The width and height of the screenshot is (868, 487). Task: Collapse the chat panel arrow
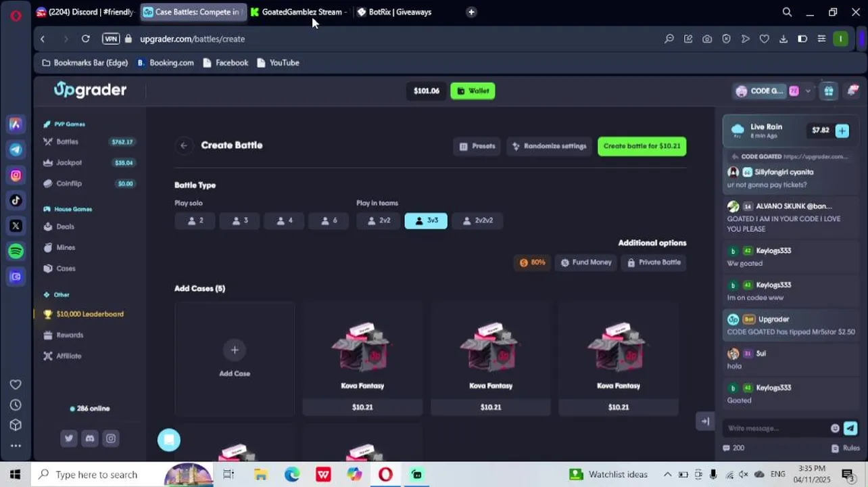click(705, 421)
